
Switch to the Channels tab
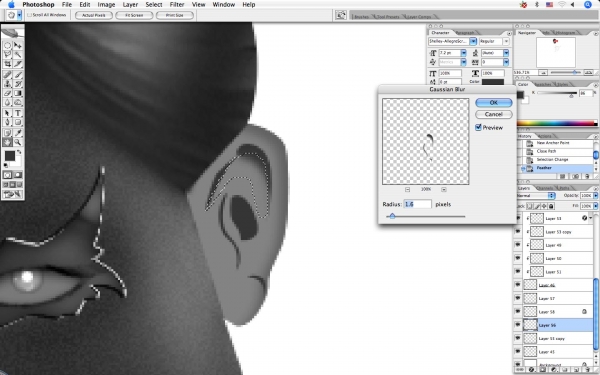[x=545, y=188]
